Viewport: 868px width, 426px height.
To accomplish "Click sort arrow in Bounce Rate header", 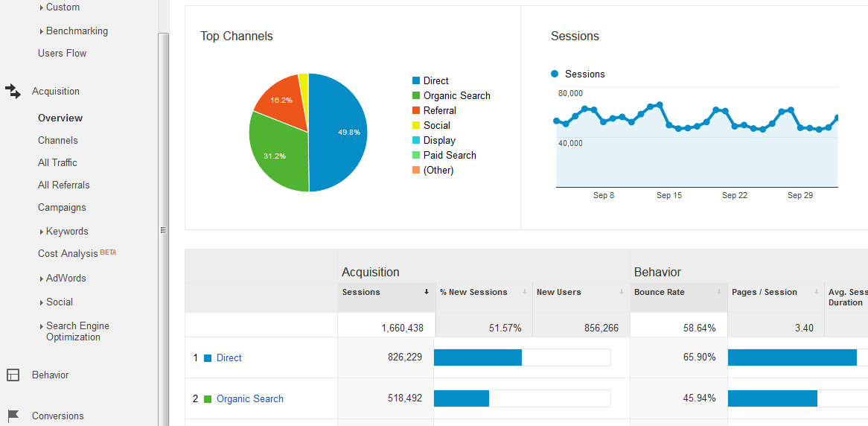I will (719, 292).
